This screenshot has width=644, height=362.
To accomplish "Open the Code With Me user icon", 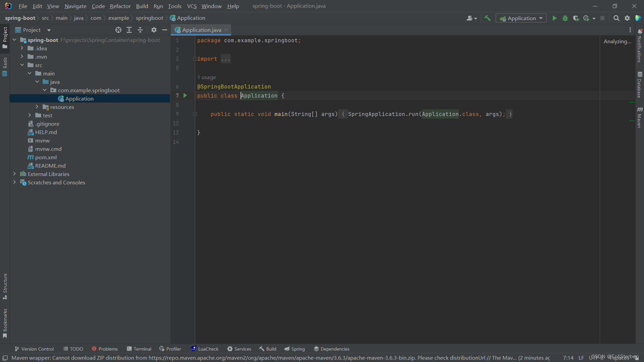I will pyautogui.click(x=472, y=18).
